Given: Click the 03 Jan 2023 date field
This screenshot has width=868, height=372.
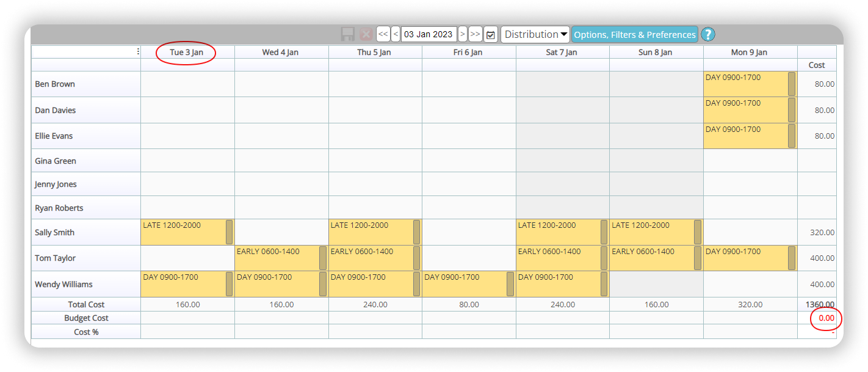Looking at the screenshot, I should 428,34.
